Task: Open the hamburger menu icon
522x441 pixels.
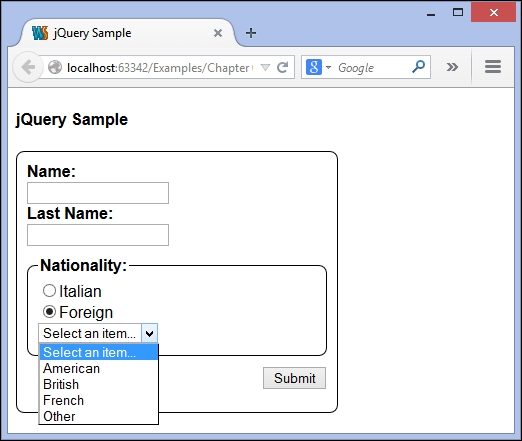Action: point(493,67)
